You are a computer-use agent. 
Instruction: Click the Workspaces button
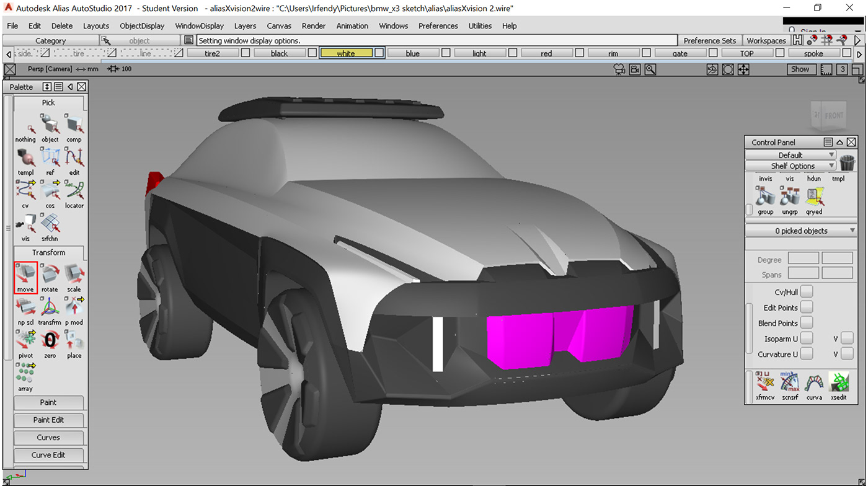(766, 41)
